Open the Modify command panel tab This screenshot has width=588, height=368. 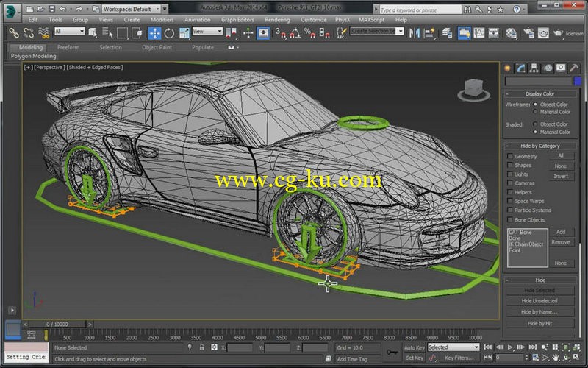click(521, 68)
